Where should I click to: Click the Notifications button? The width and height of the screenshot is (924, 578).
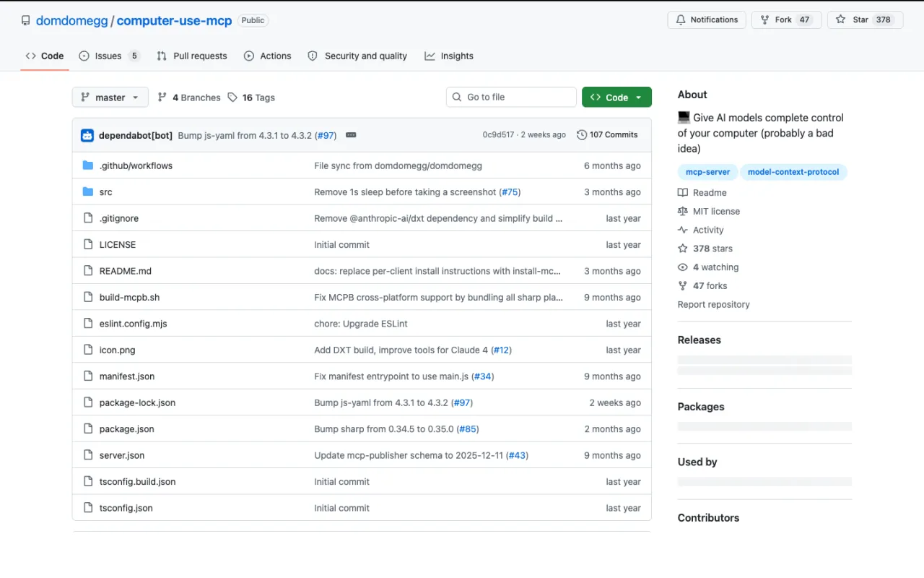point(707,20)
